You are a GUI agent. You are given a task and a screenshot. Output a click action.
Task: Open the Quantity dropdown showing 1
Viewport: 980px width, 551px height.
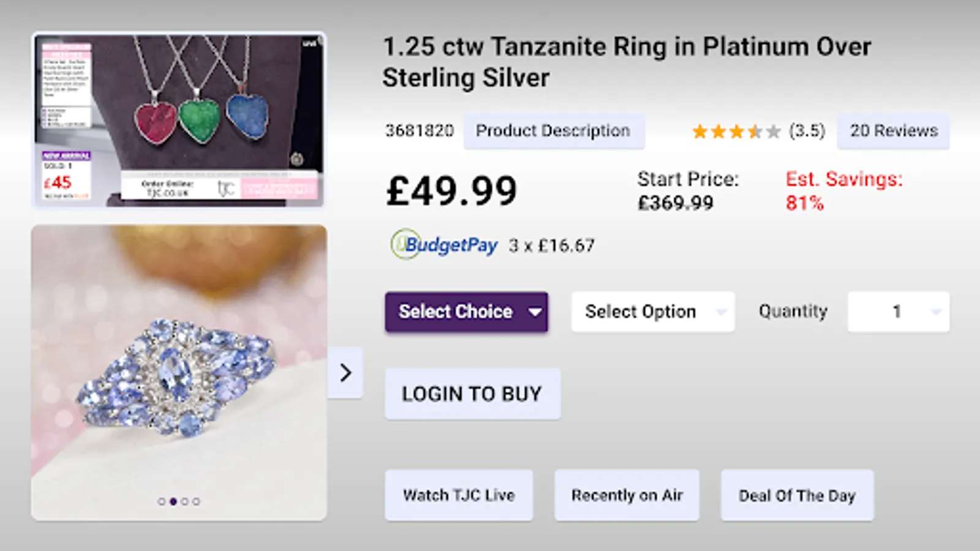[898, 312]
